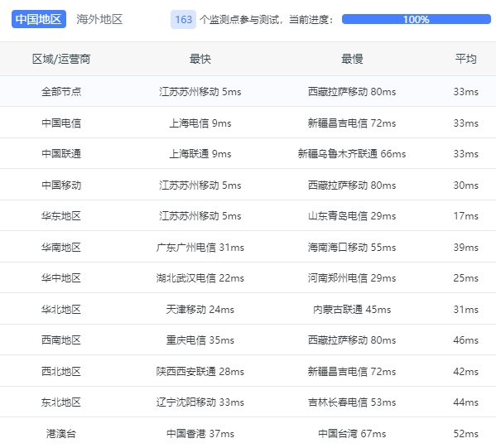This screenshot has width=496, height=448.
Task: Click 中国台湾 67ms cell
Action: pos(352,433)
